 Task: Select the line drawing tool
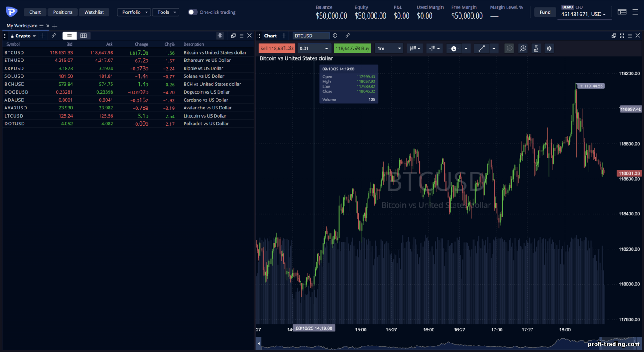pos(482,49)
